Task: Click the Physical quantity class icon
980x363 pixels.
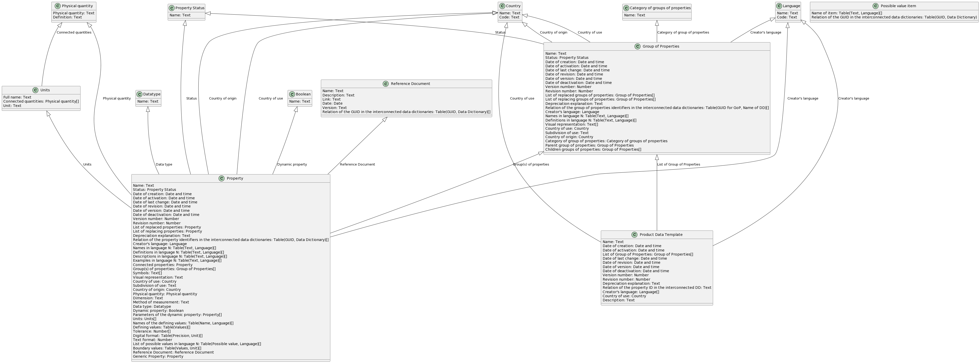Action: [57, 6]
